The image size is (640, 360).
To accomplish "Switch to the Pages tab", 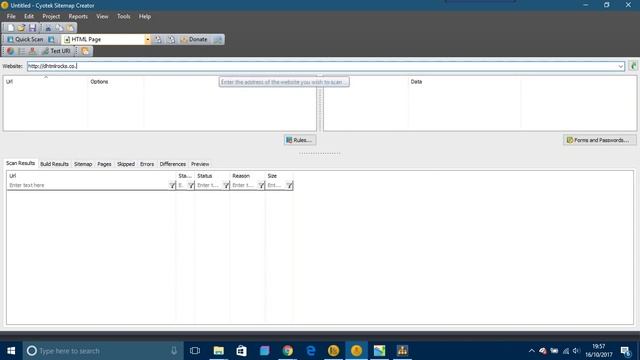I will (x=104, y=164).
